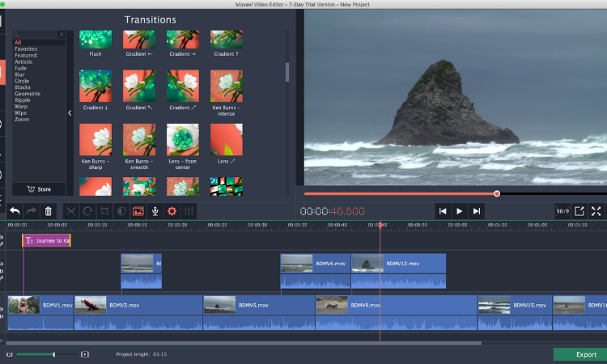Clear the transitions search with X icon
The image size is (607, 364).
click(x=62, y=35)
